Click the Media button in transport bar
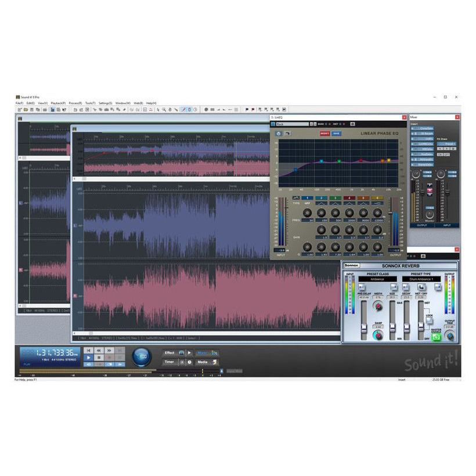The width and height of the screenshot is (476, 476). pos(207,362)
